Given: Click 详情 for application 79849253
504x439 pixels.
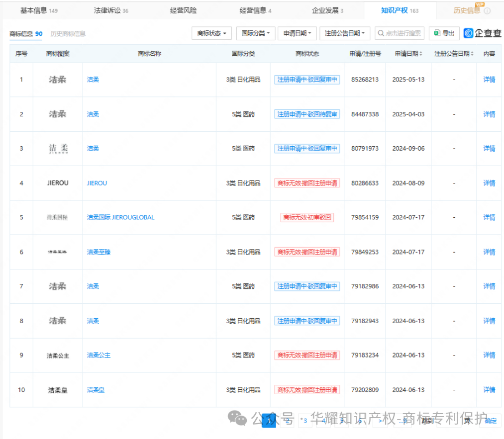Looking at the screenshot, I should [x=489, y=252].
